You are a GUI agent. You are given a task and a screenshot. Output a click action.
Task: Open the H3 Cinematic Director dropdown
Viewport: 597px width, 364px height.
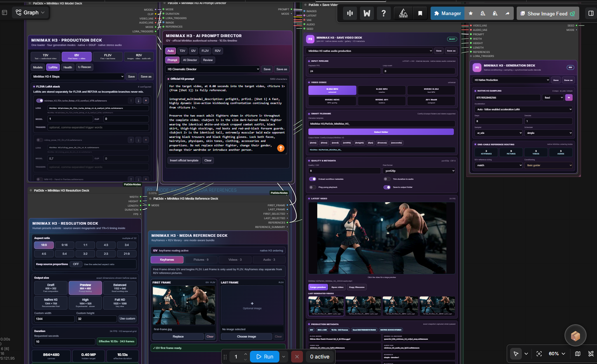point(213,69)
